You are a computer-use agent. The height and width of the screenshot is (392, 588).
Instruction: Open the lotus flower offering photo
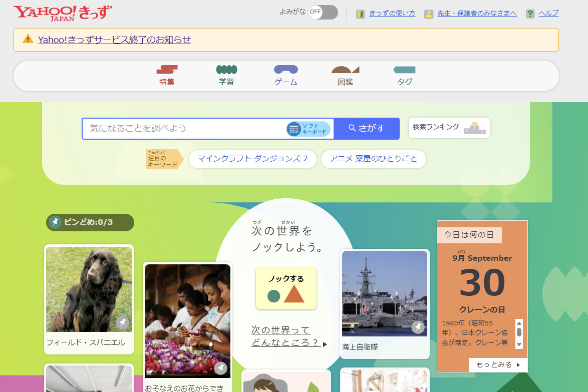[x=187, y=321]
